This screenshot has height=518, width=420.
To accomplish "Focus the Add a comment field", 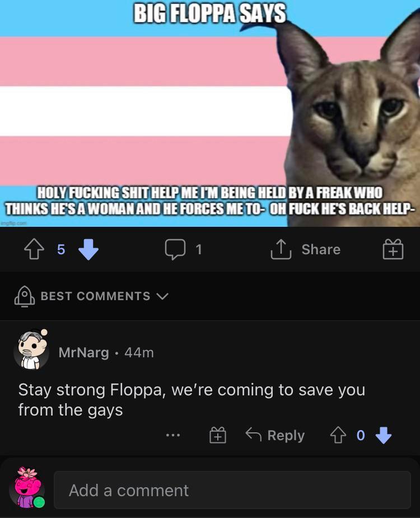I will 232,490.
